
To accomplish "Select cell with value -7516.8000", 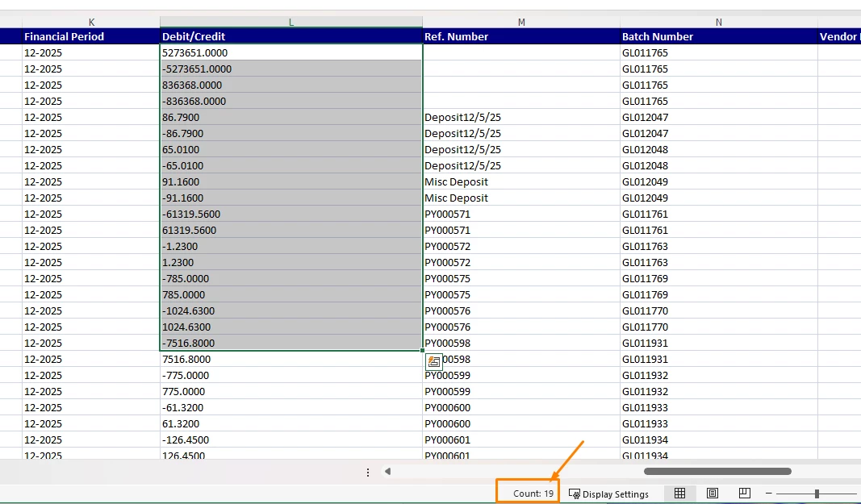I will click(x=291, y=344).
